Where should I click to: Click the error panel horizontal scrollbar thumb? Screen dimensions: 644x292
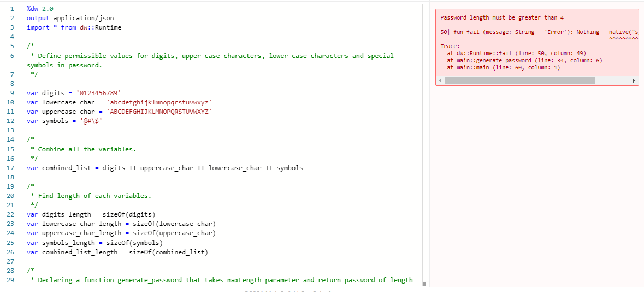[x=519, y=80]
